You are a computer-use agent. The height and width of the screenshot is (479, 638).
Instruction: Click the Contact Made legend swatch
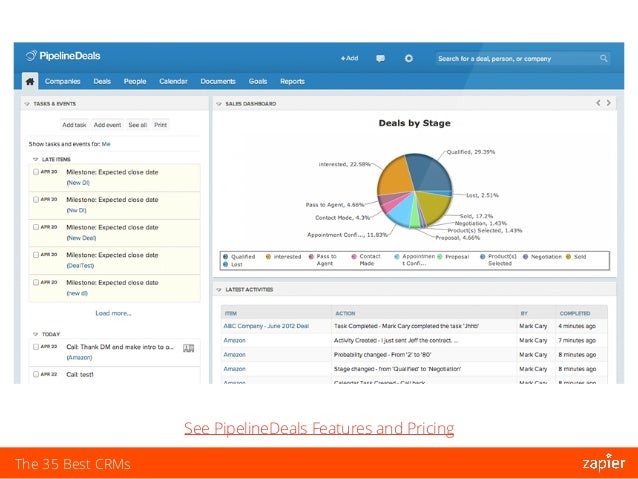coord(354,257)
